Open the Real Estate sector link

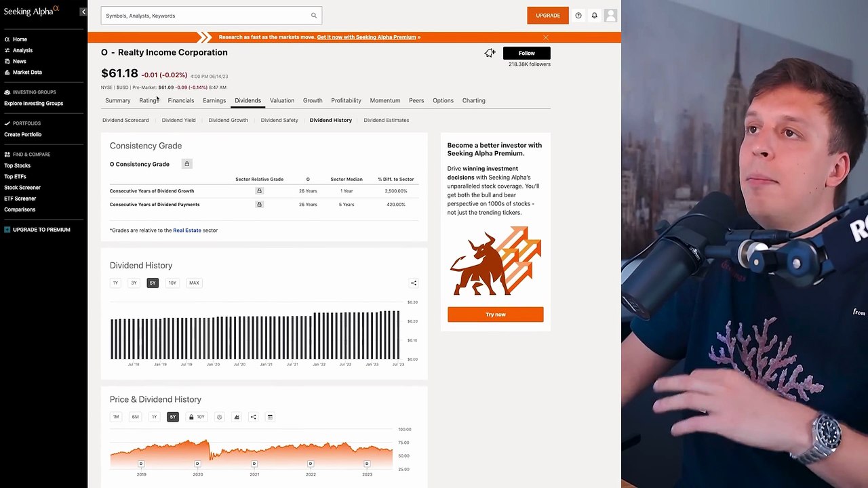coord(187,230)
